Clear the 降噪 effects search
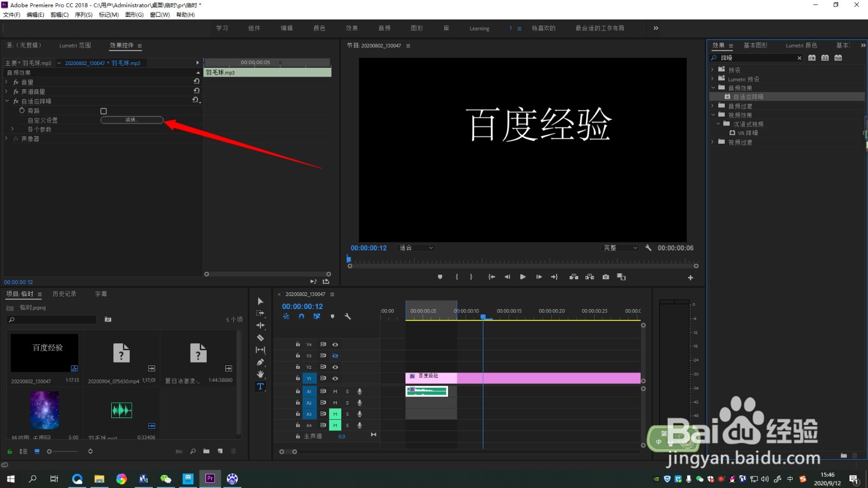 tap(799, 58)
